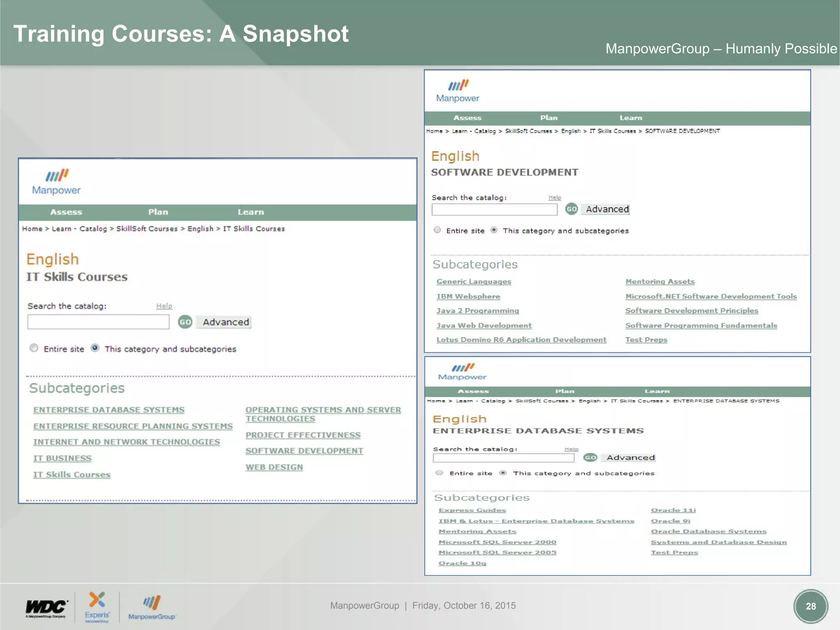Click slide number 28 badge
The height and width of the screenshot is (630, 840).
810,606
